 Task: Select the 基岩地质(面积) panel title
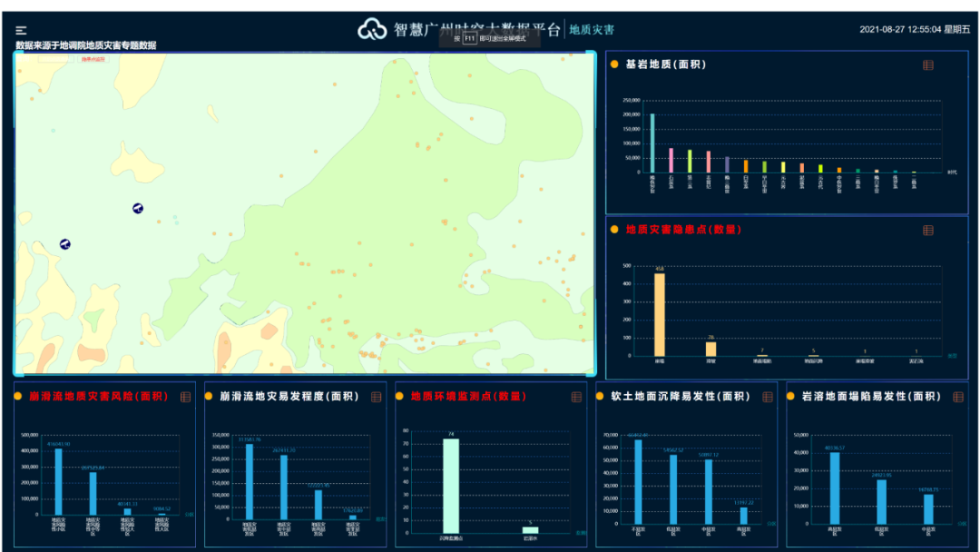click(x=666, y=64)
